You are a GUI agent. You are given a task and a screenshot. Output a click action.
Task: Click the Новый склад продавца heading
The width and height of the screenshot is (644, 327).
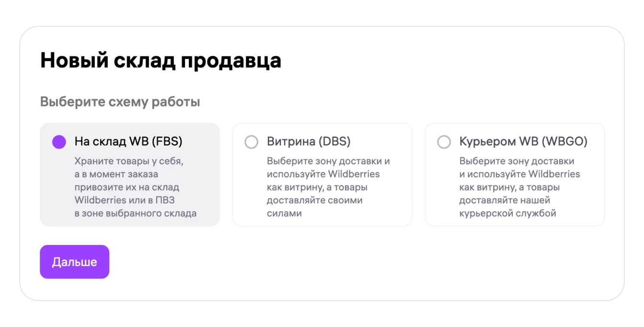point(161,61)
